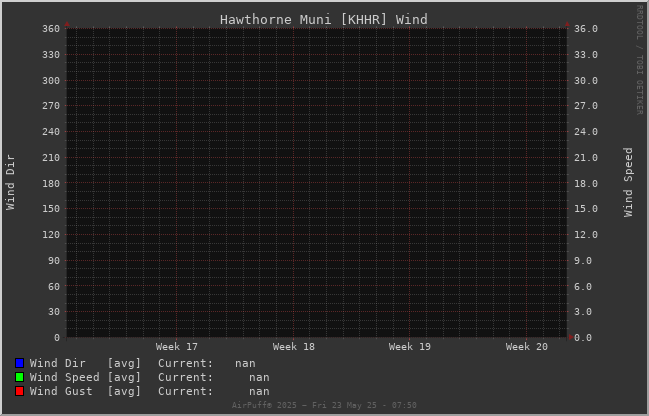Click the left axis value 330
Viewport: 649px width, 416px height.
[x=51, y=55]
